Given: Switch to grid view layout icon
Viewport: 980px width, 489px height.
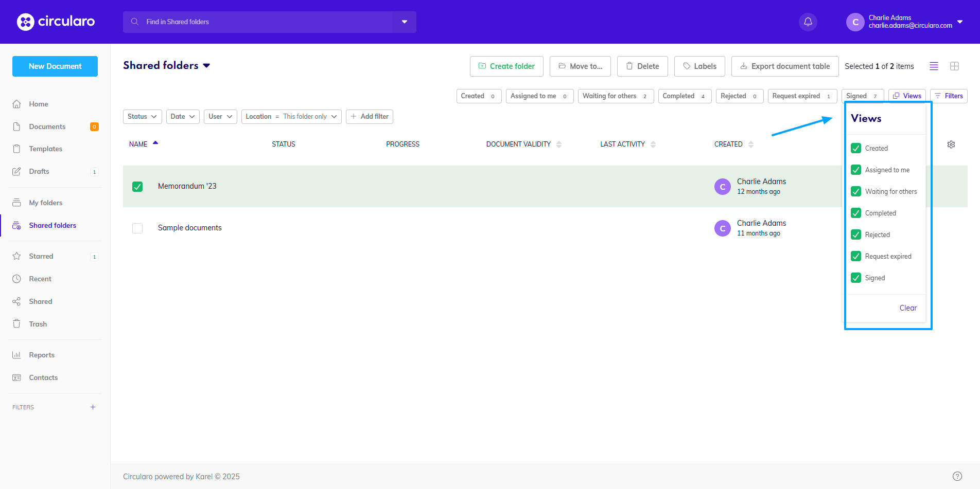Looking at the screenshot, I should click(x=954, y=66).
